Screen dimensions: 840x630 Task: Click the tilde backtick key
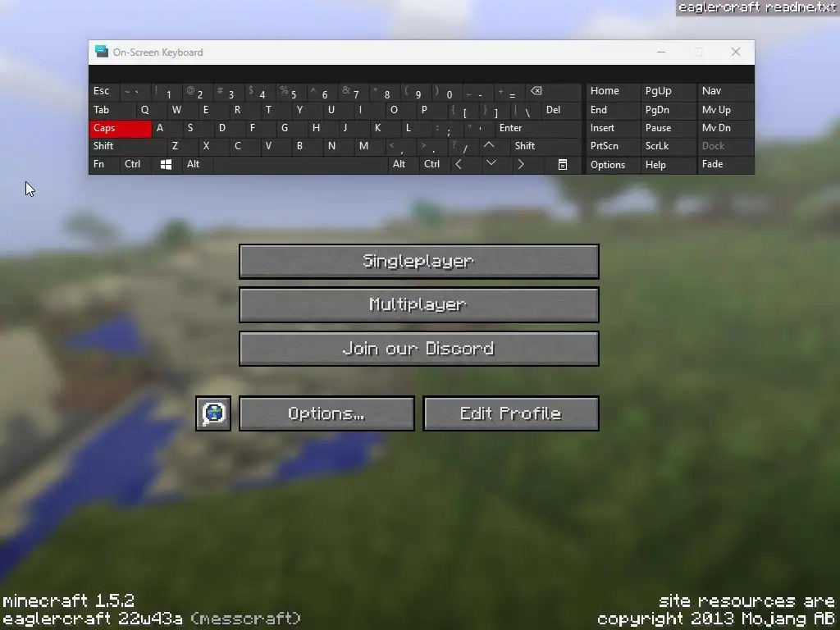tap(135, 91)
